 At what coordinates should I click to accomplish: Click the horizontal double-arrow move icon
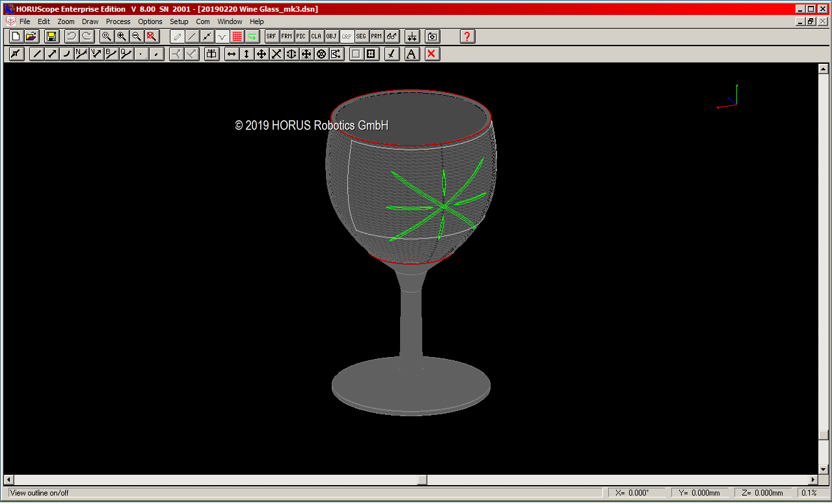tap(232, 54)
